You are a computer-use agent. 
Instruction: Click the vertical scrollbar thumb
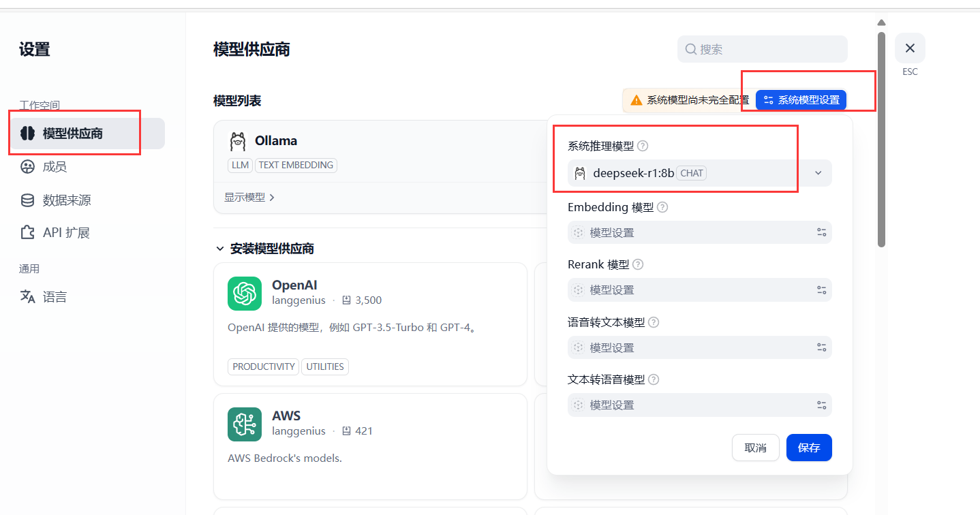pyautogui.click(x=881, y=139)
